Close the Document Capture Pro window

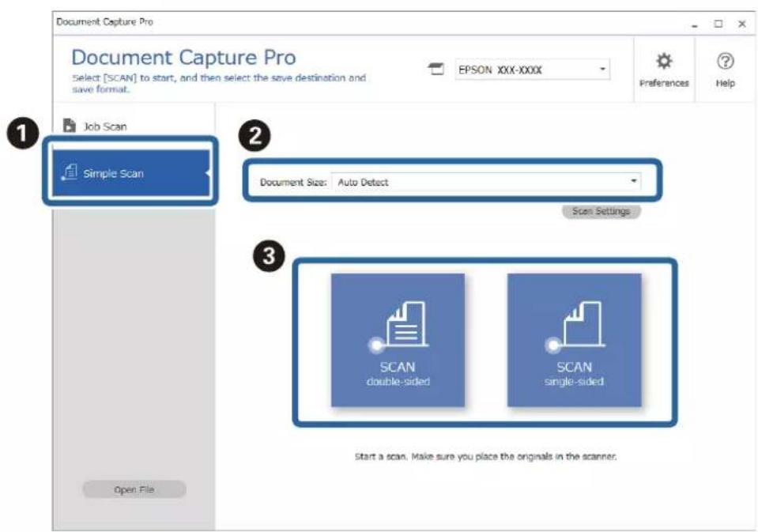point(742,24)
